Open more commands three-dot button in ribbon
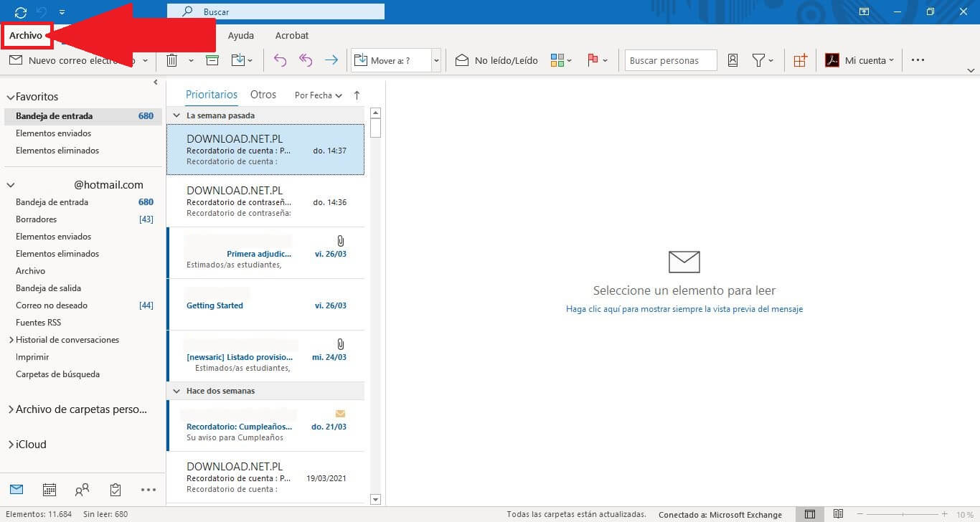This screenshot has width=980, height=522. pos(918,60)
